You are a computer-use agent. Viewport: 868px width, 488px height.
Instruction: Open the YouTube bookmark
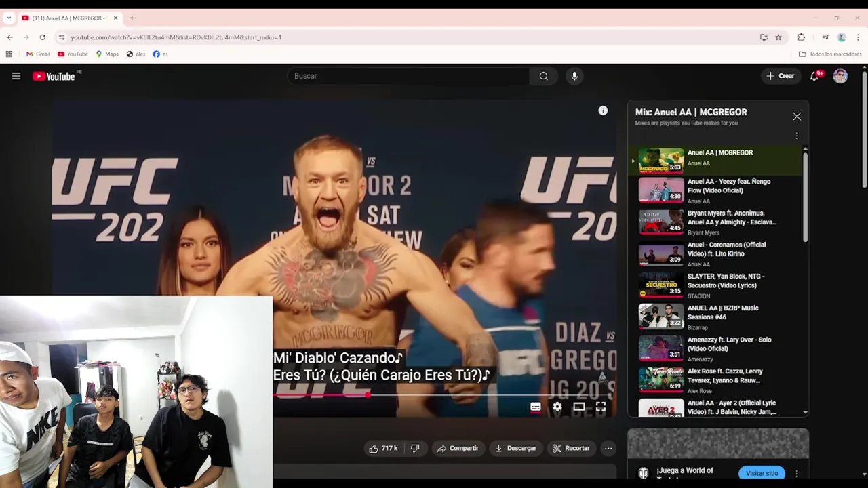73,54
